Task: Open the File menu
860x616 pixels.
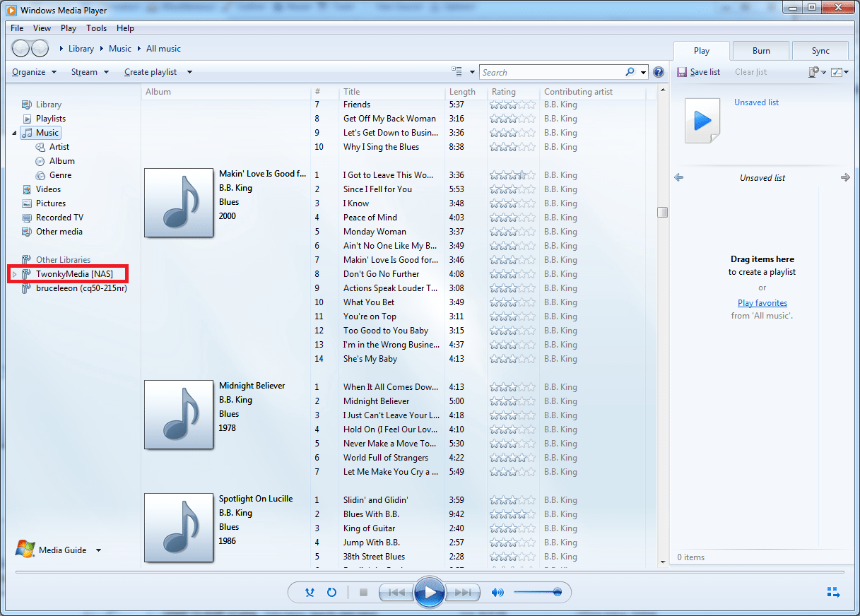Action: point(17,28)
